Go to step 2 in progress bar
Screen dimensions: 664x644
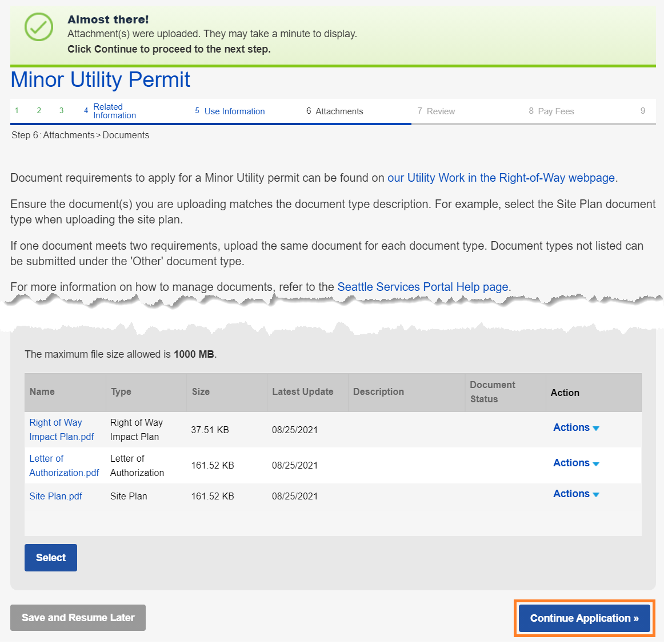point(39,111)
